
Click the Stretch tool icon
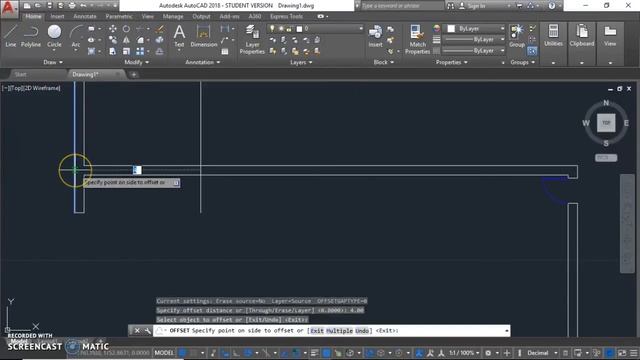tap(113, 51)
